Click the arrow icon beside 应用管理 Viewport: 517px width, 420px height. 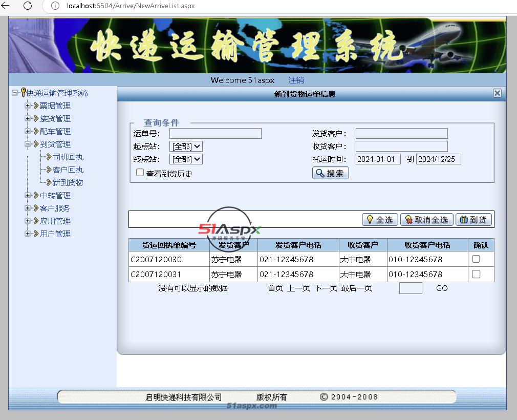click(x=36, y=221)
